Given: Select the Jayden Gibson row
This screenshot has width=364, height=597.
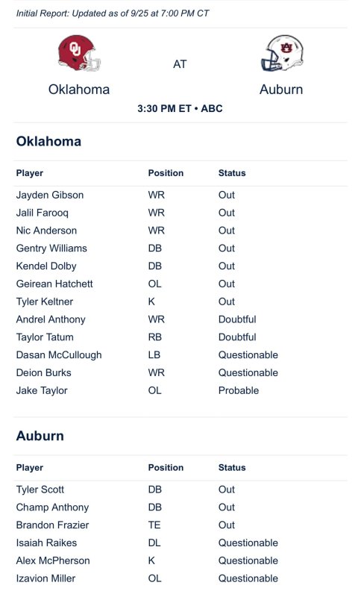Looking at the screenshot, I should (x=180, y=195).
